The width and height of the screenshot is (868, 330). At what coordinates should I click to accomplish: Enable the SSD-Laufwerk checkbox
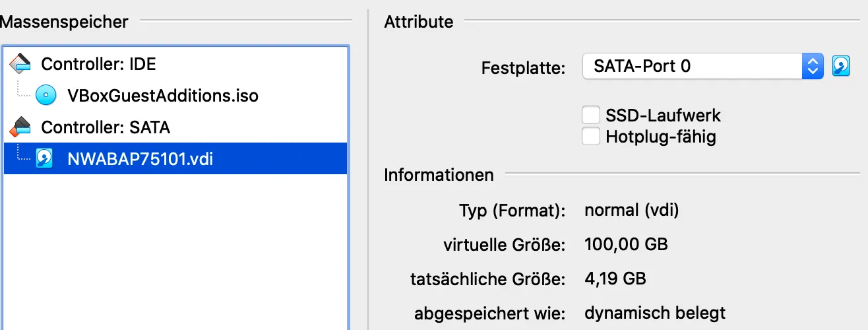pyautogui.click(x=591, y=115)
